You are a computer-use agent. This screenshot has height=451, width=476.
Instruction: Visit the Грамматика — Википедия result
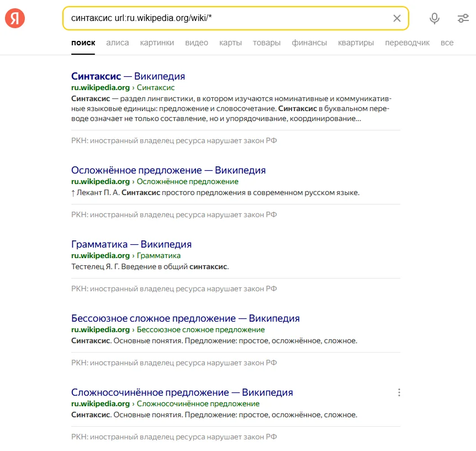click(131, 244)
